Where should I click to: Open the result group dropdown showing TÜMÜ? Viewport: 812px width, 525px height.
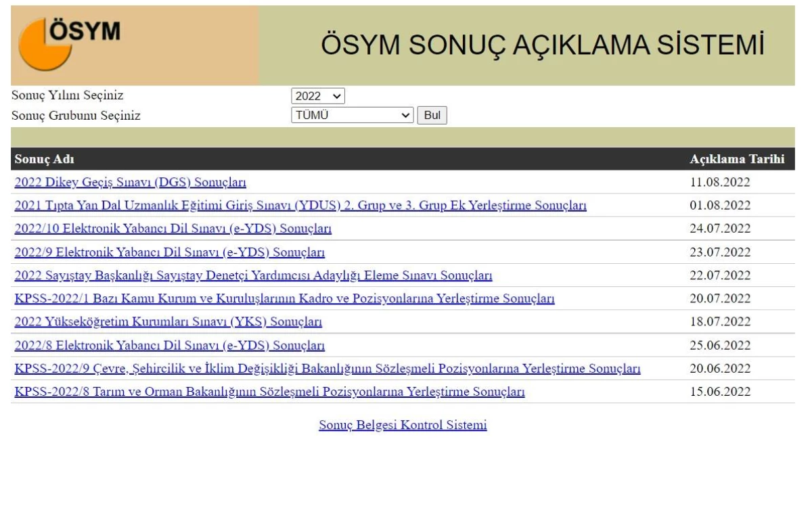(x=352, y=115)
